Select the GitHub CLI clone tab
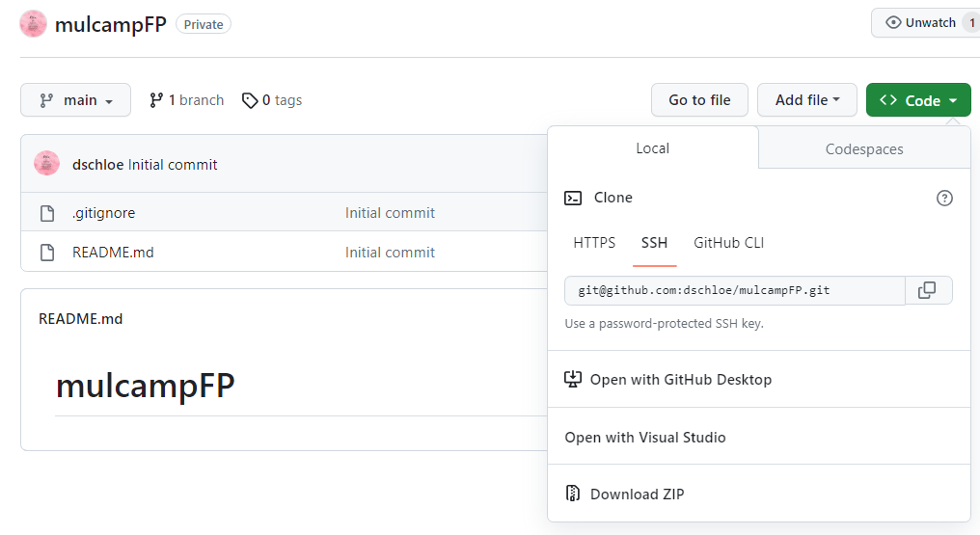Viewport: 980px width, 535px height. tap(729, 243)
